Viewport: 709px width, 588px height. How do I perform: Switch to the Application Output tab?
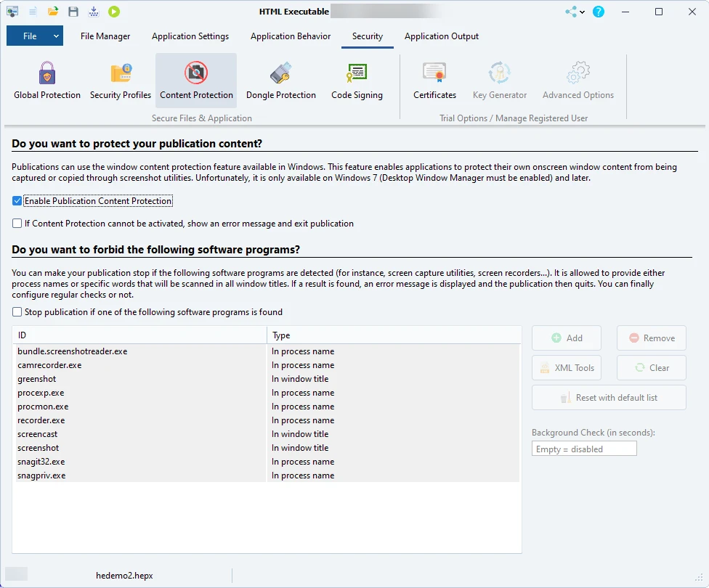point(442,36)
